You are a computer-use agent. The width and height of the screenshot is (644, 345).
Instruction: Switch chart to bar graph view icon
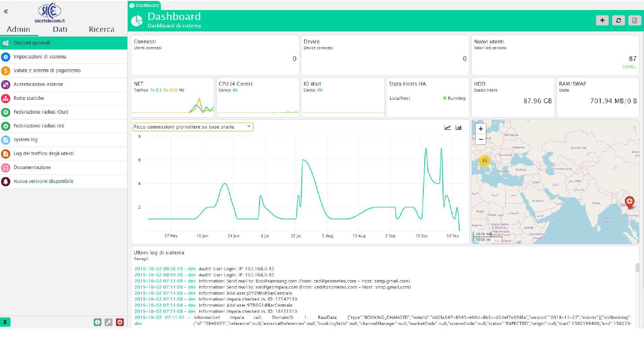coord(458,127)
